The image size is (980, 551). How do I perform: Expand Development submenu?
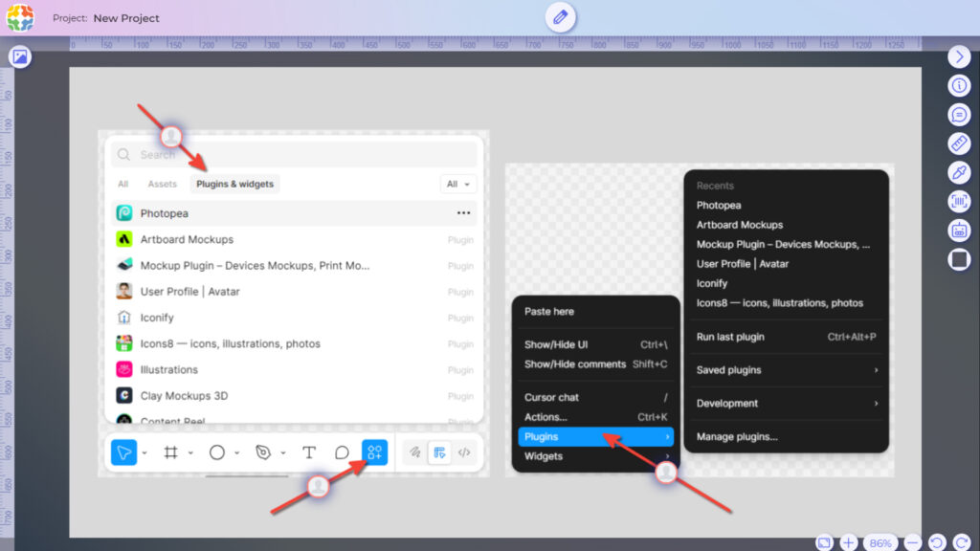coord(787,404)
